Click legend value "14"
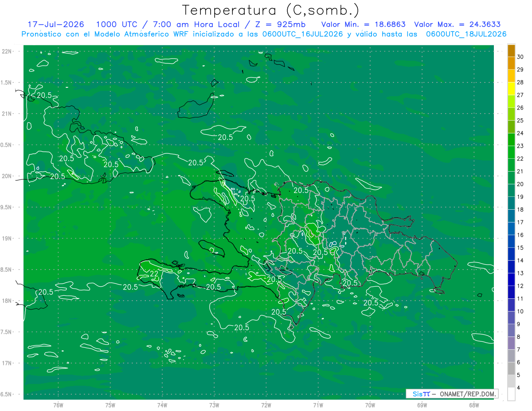 click(520, 260)
